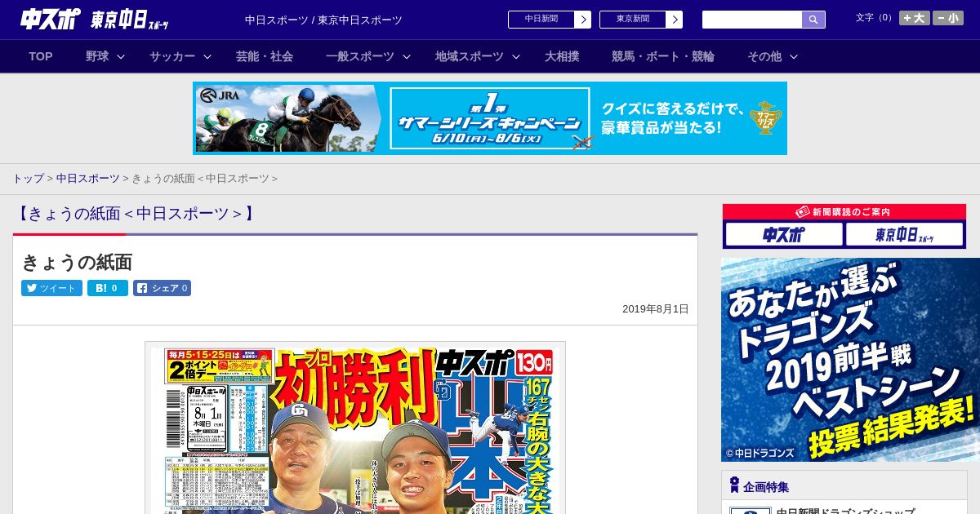Open the 芸能・社会 menu item
This screenshot has height=514, width=980.
[x=265, y=56]
